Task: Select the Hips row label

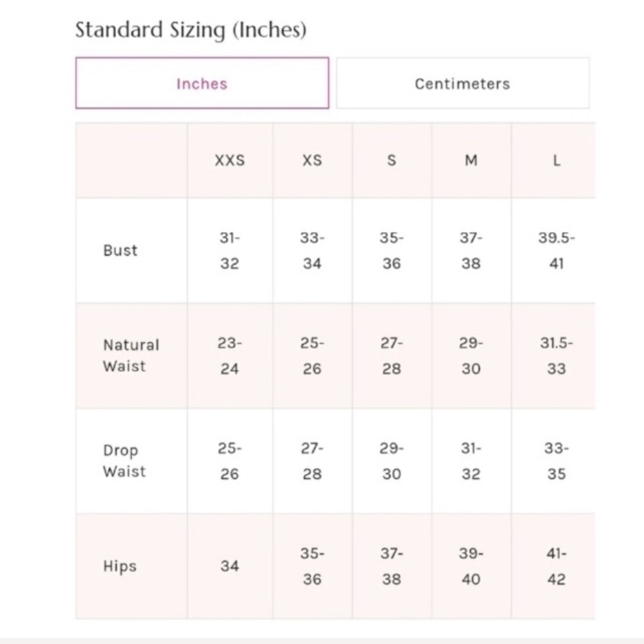Action: tap(120, 566)
